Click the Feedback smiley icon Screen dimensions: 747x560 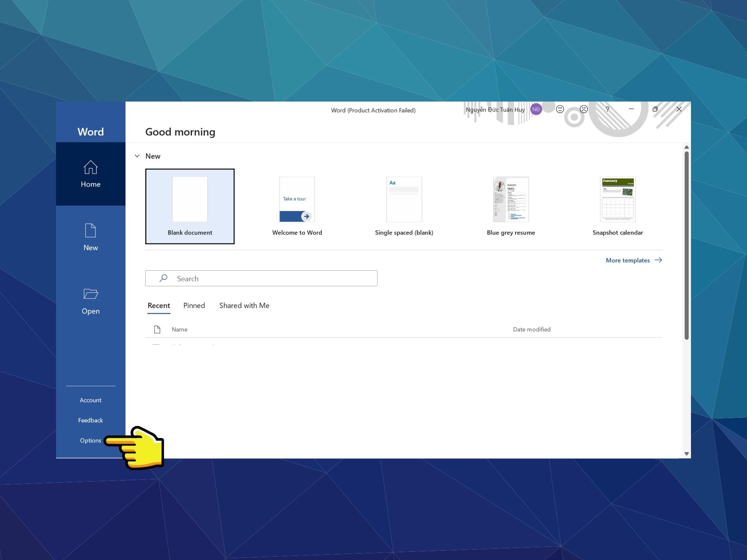[x=559, y=109]
